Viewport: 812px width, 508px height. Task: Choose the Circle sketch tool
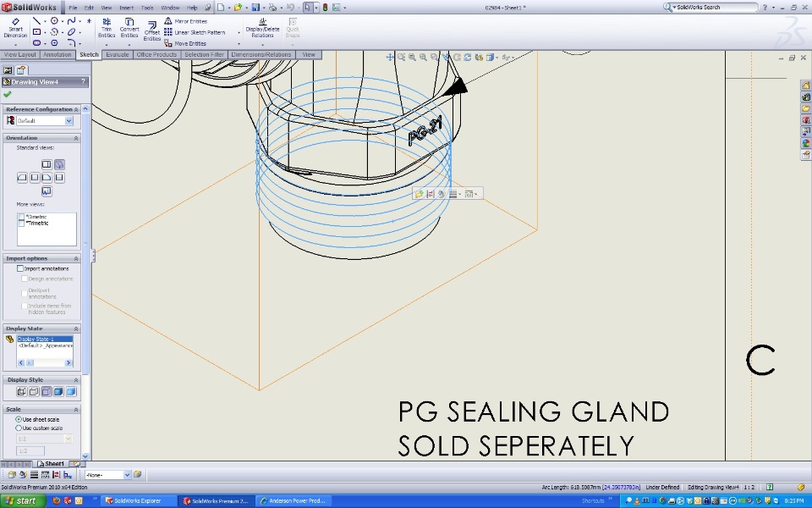[54, 20]
